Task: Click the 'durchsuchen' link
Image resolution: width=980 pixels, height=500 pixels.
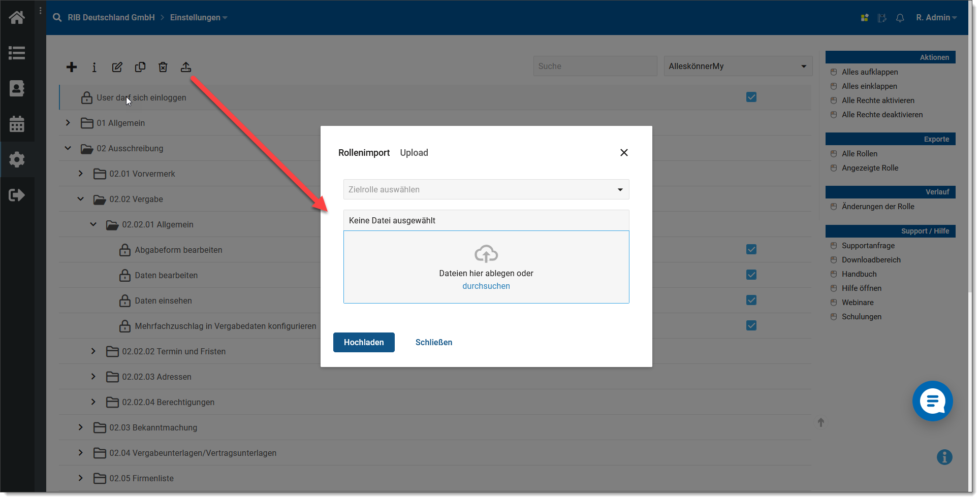Action: (486, 286)
